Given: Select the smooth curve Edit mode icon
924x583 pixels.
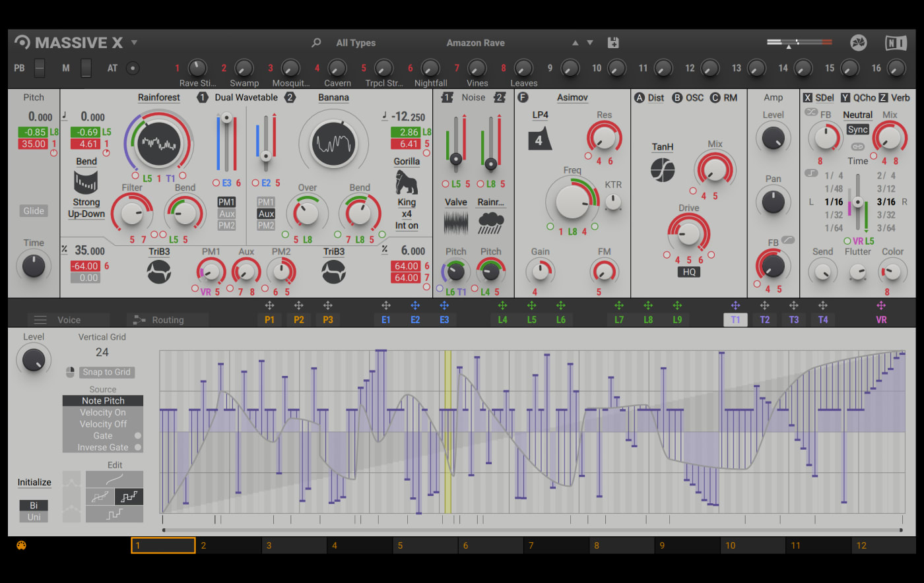Looking at the screenshot, I should click(114, 479).
